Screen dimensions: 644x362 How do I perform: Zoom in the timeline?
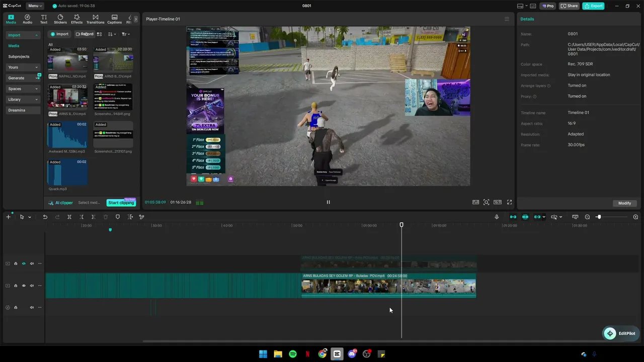click(x=635, y=217)
